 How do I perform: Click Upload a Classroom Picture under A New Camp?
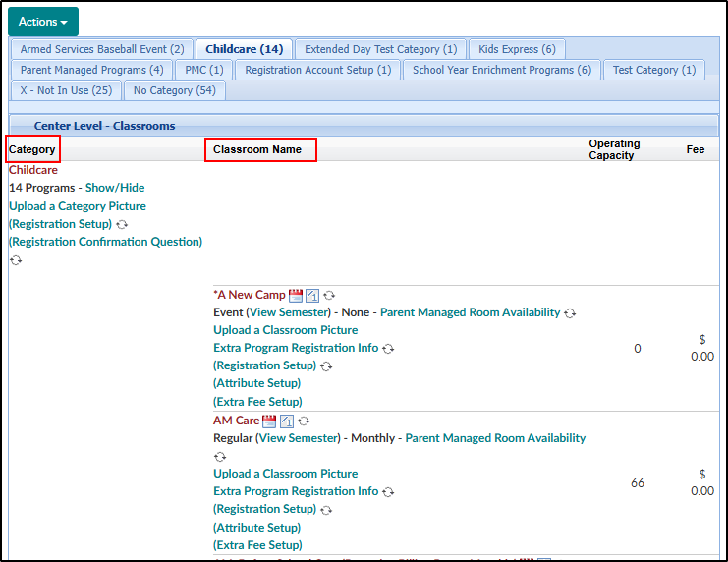coord(286,330)
